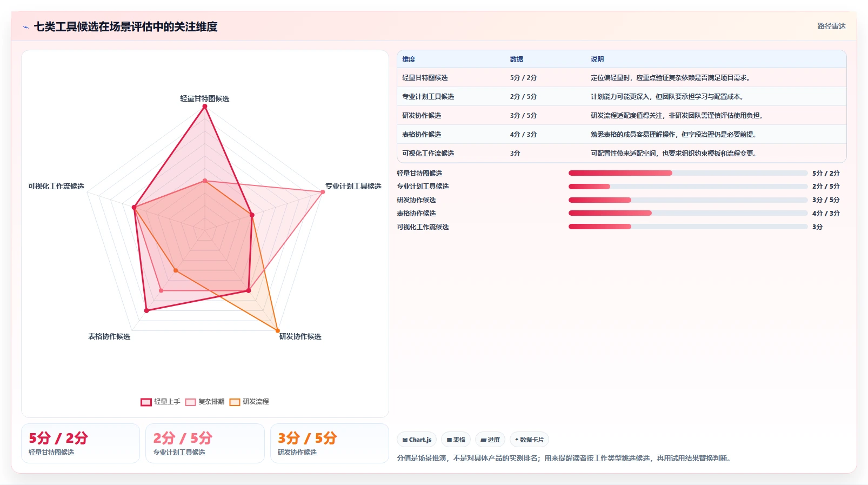
Task: Click description 研发流程适配度值得关注
Action: tap(677, 116)
